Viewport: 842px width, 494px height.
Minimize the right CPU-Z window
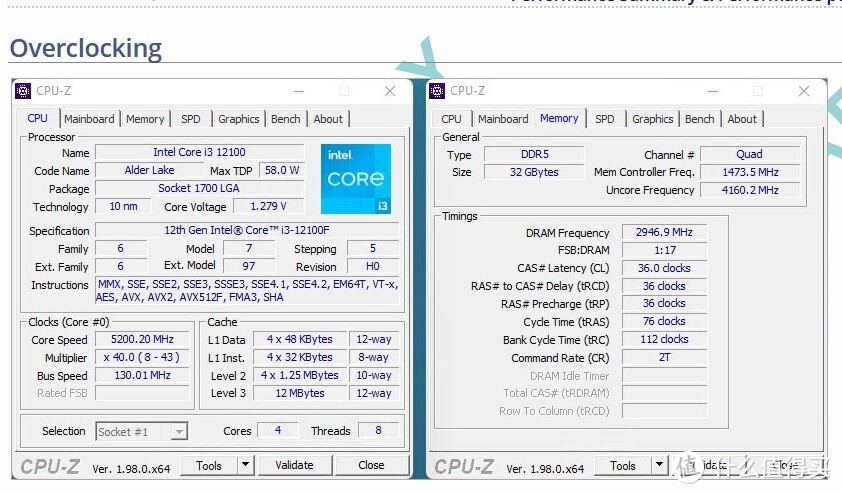713,91
